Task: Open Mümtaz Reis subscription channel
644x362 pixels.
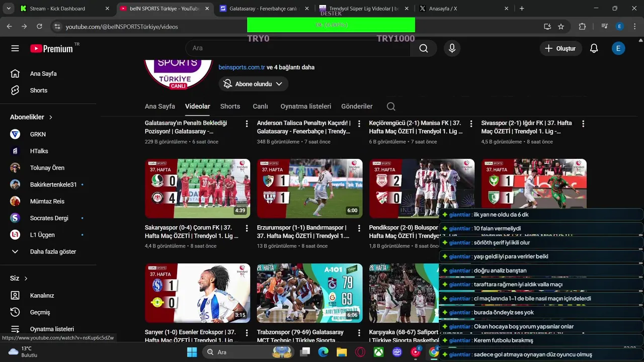Action: [x=48, y=201]
